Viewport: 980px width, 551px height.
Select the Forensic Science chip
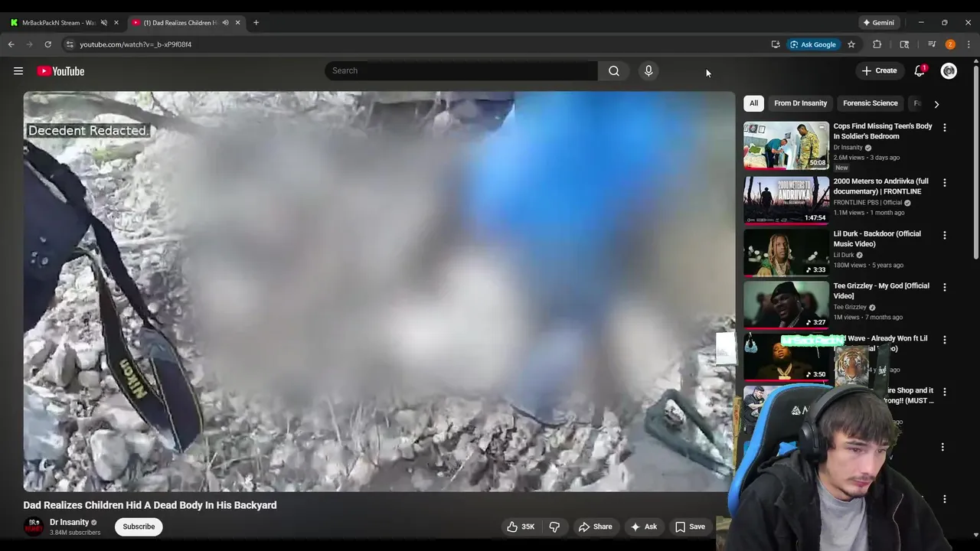[x=870, y=103]
